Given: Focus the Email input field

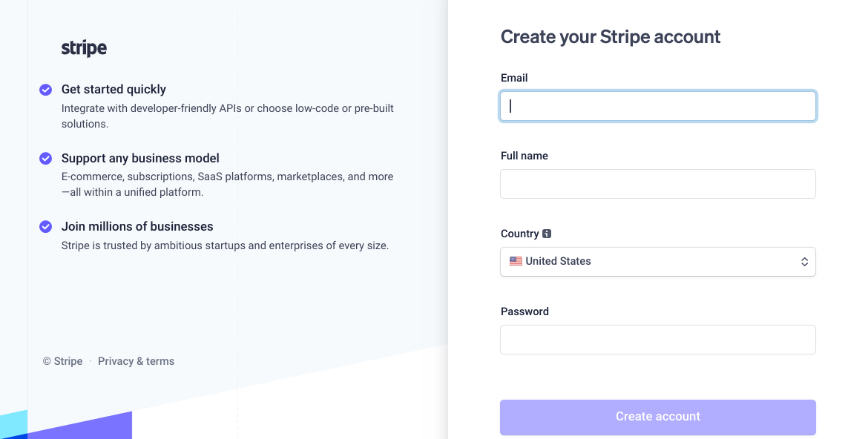Looking at the screenshot, I should click(658, 106).
